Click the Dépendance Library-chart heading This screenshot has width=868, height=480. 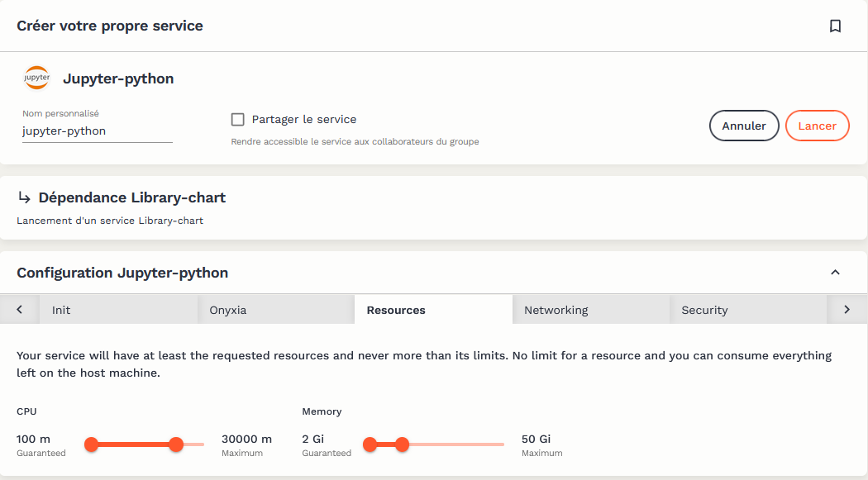coord(131,198)
